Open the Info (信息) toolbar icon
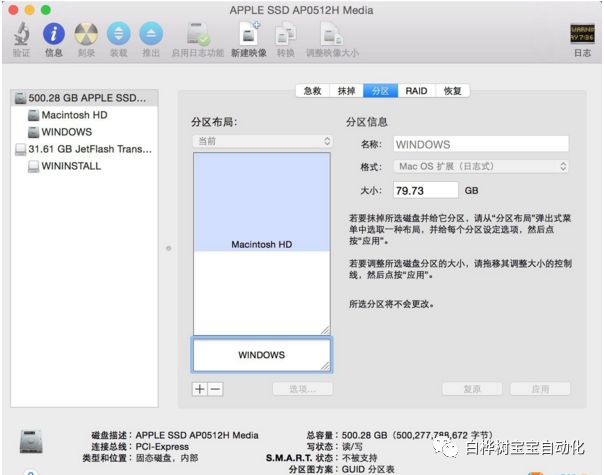604x475 pixels. coord(54,34)
